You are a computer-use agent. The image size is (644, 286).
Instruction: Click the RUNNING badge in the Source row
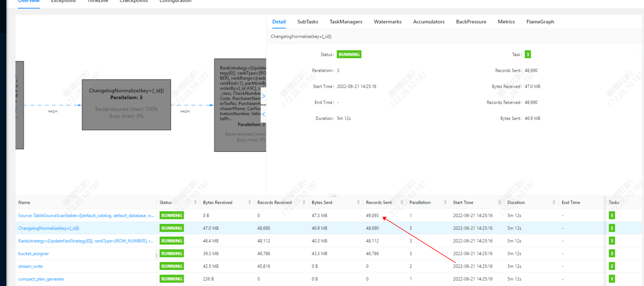click(x=172, y=216)
